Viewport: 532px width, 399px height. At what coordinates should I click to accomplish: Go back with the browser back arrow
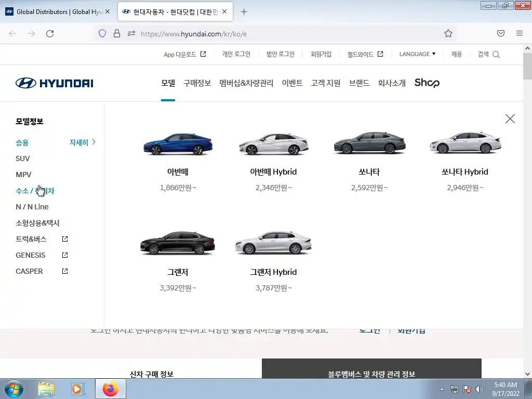pyautogui.click(x=12, y=34)
